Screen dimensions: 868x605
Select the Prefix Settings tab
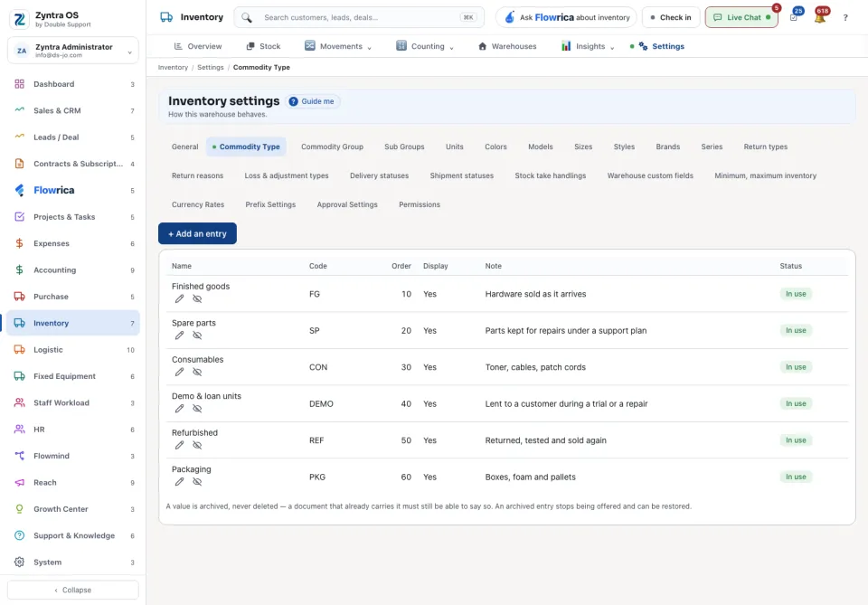[270, 204]
